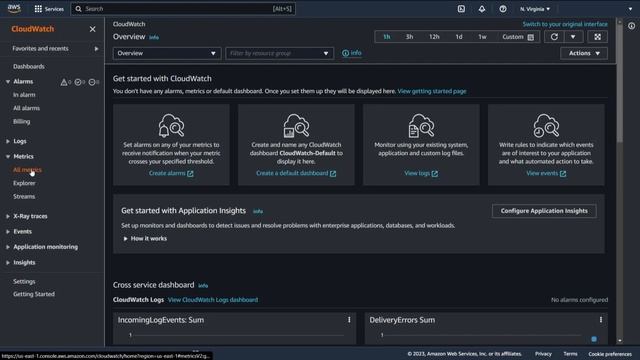Open the Overview view dropdown
640x360 pixels.
(x=167, y=53)
